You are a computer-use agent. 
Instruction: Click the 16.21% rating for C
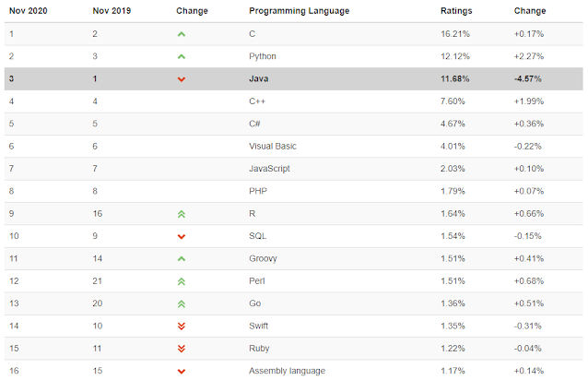455,34
